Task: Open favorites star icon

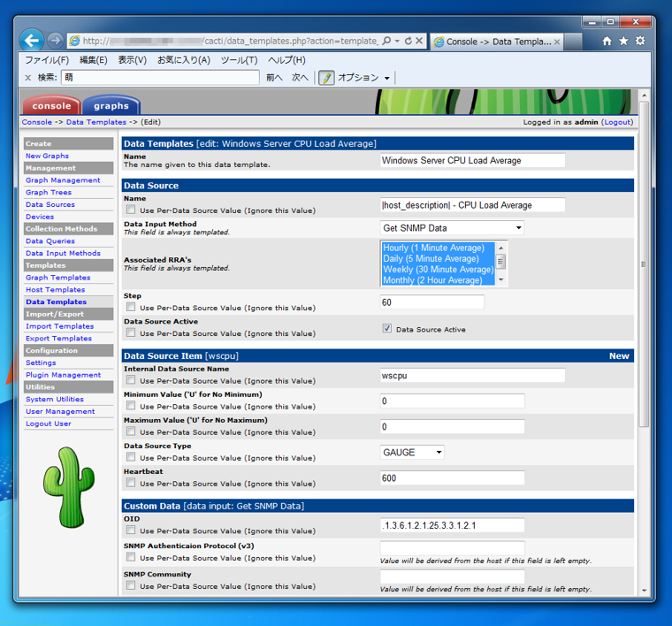Action: click(x=623, y=42)
